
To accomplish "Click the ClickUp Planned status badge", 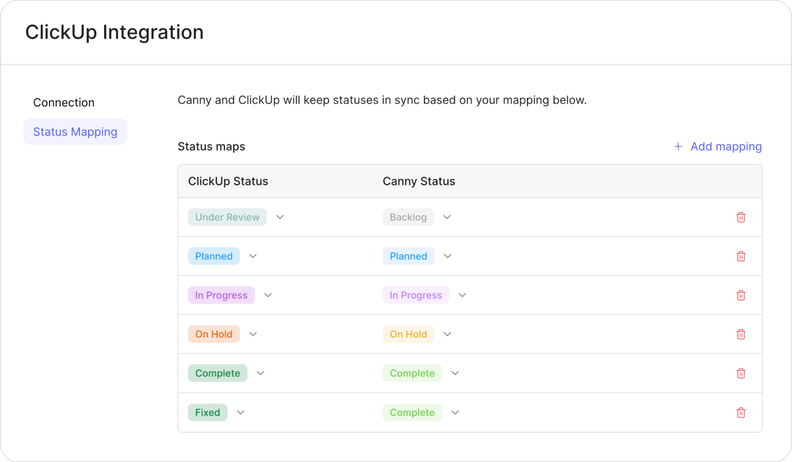I will click(214, 256).
